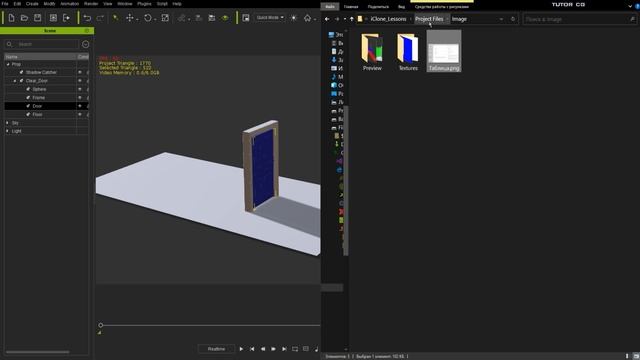Open the Textures folder

point(408,52)
